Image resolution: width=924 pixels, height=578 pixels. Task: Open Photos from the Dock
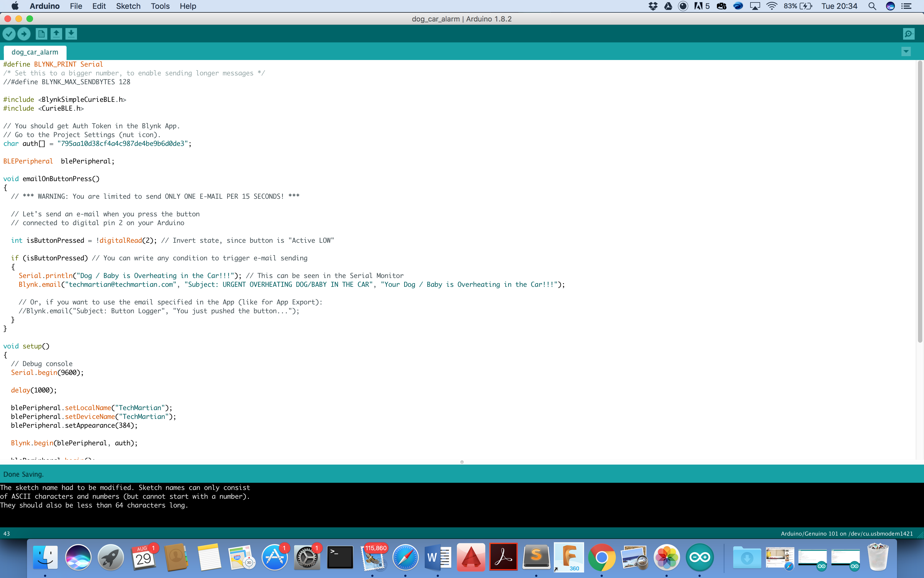667,557
